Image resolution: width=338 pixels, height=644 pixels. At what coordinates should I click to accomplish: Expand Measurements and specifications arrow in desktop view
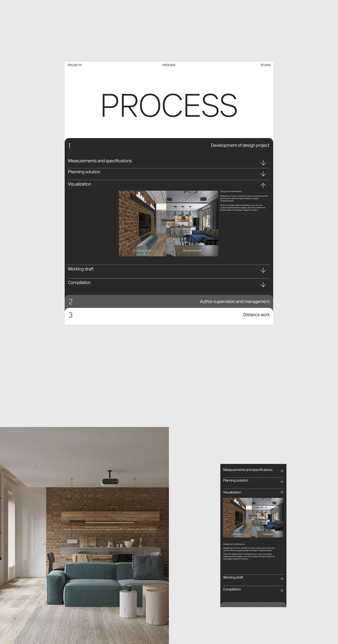[263, 163]
